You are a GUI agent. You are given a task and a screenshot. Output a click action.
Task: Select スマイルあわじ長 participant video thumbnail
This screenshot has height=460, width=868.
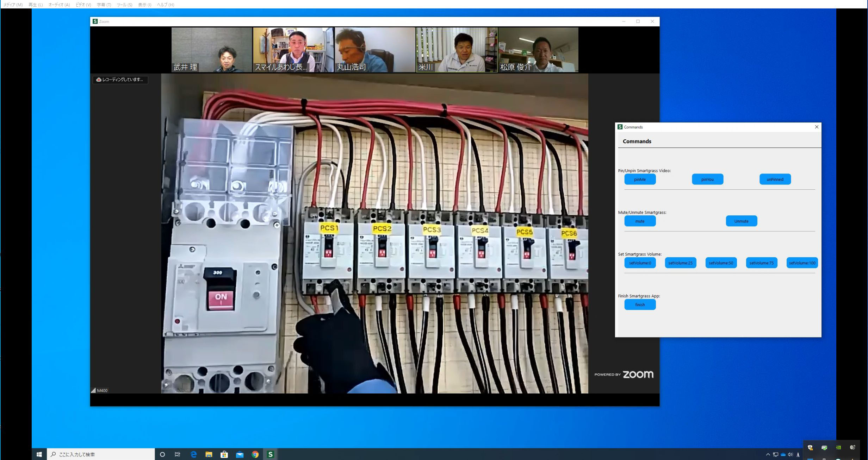(293, 50)
